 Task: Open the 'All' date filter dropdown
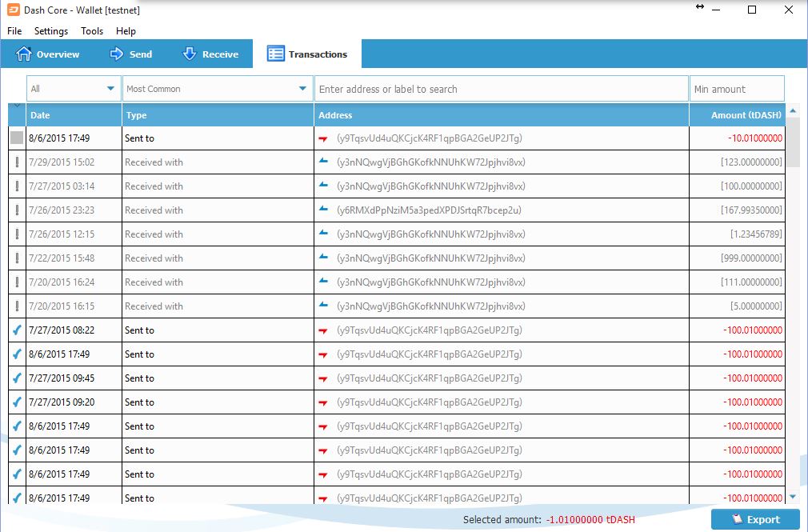(x=74, y=89)
